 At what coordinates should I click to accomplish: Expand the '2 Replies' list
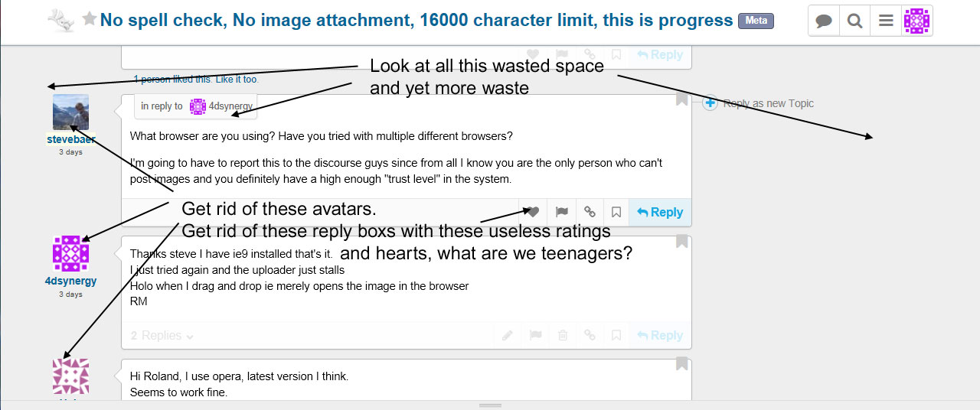pyautogui.click(x=162, y=335)
